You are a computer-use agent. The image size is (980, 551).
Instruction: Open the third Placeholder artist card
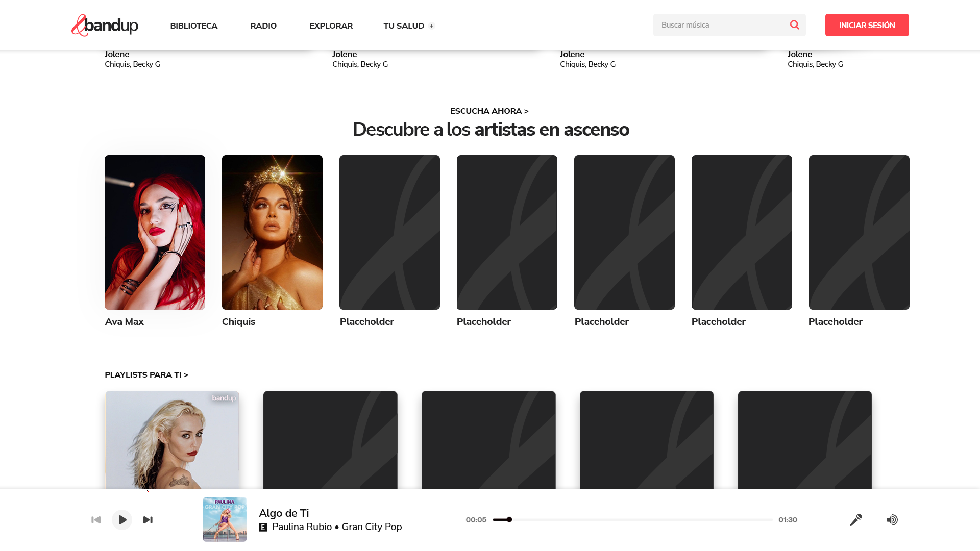pyautogui.click(x=624, y=232)
